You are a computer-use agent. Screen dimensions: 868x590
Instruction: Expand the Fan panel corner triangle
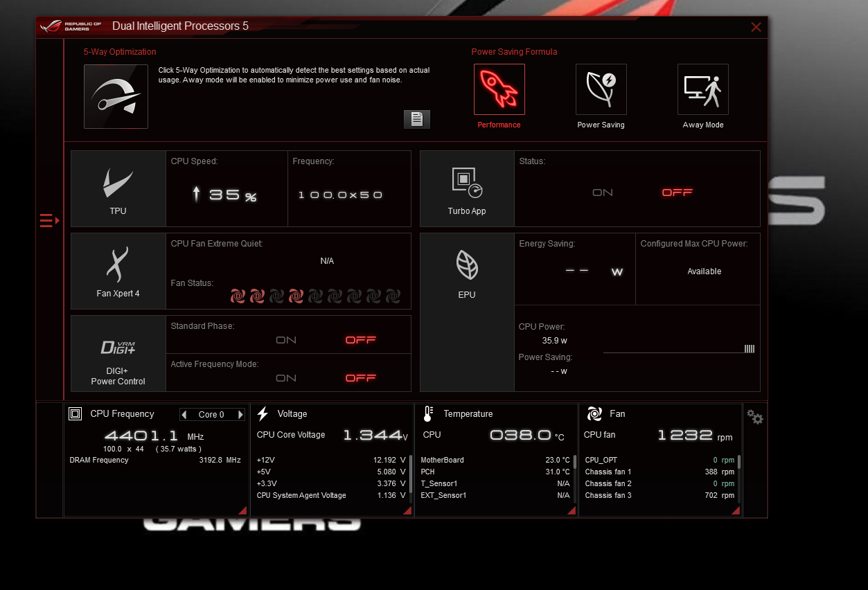pos(736,510)
